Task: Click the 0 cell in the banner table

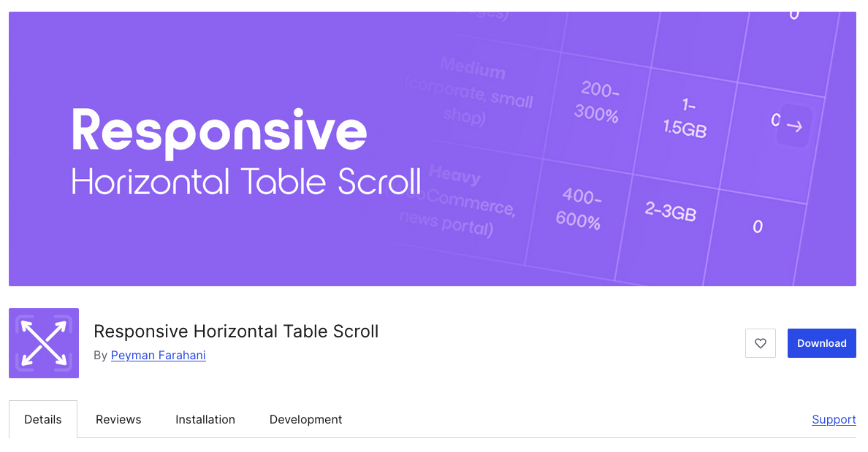Action: [x=758, y=226]
